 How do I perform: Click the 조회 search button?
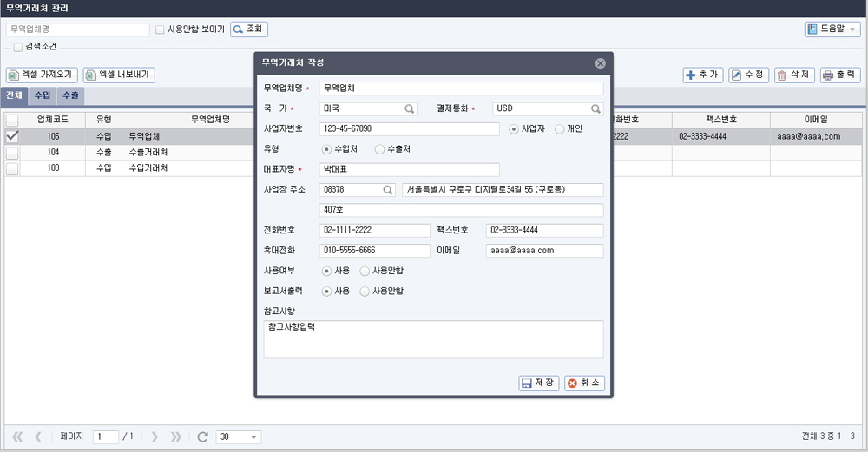pyautogui.click(x=249, y=29)
